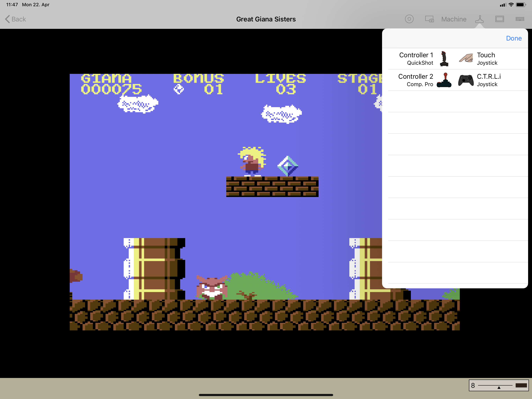Tap the Touch hand pointer icon

click(x=466, y=58)
